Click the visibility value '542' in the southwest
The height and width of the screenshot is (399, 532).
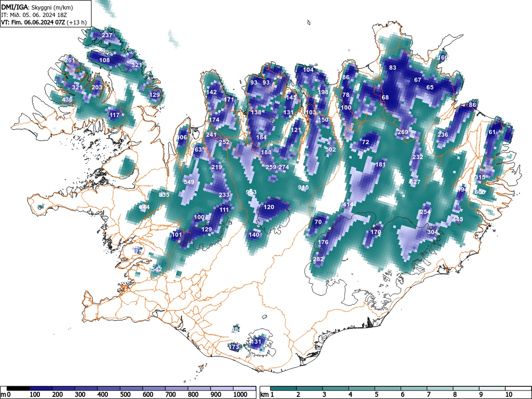[156, 269]
